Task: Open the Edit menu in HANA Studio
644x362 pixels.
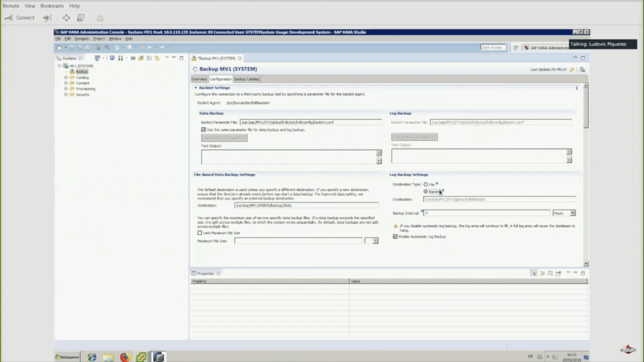Action: pos(67,39)
